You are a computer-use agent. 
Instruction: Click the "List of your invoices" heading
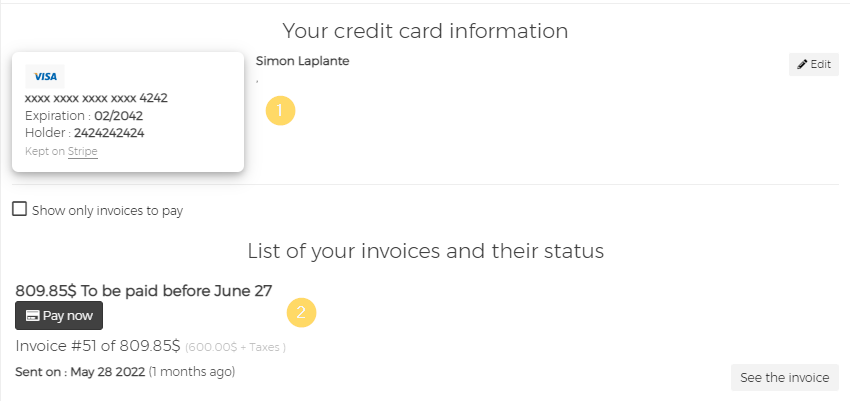(x=425, y=250)
